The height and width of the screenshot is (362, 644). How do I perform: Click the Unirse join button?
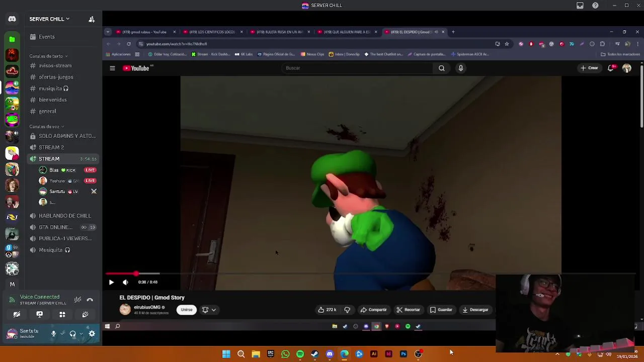187,310
